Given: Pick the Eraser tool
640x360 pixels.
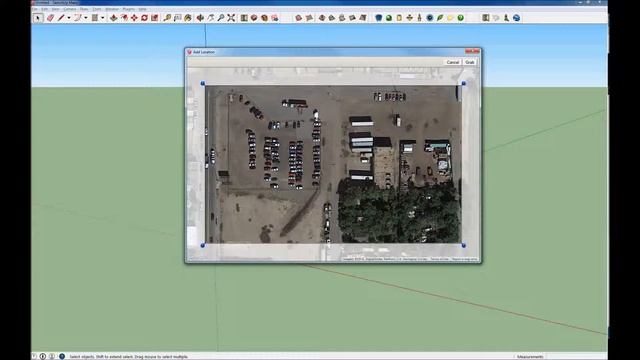Looking at the screenshot, I should [x=50, y=18].
